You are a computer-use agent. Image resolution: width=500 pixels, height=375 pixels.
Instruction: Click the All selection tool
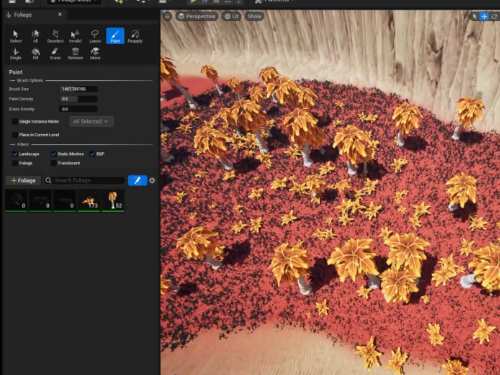[35, 36]
